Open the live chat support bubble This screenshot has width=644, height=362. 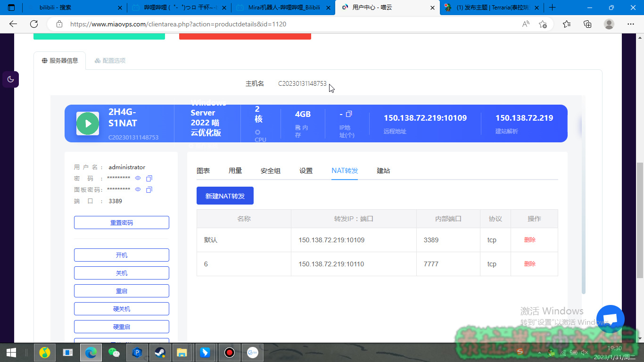611,319
